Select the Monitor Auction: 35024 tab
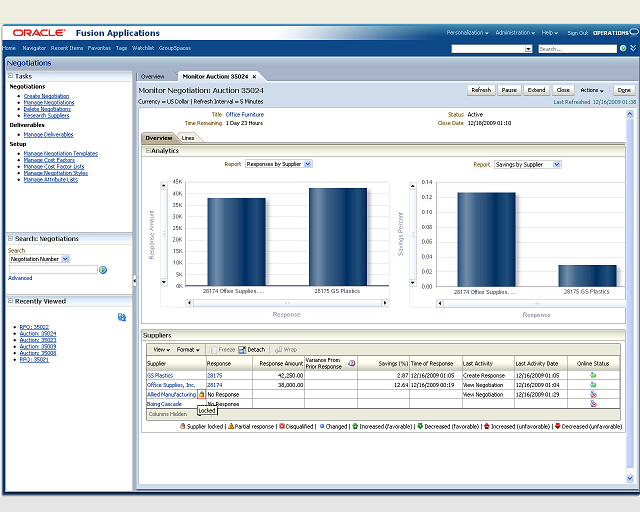The width and height of the screenshot is (640, 512). click(215, 76)
